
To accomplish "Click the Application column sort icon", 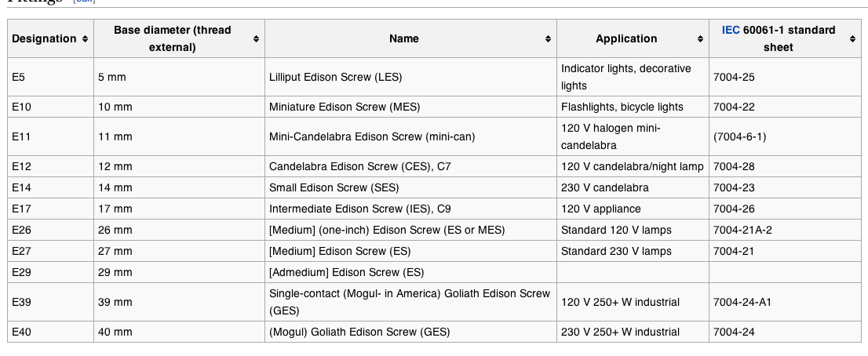I will 700,38.
